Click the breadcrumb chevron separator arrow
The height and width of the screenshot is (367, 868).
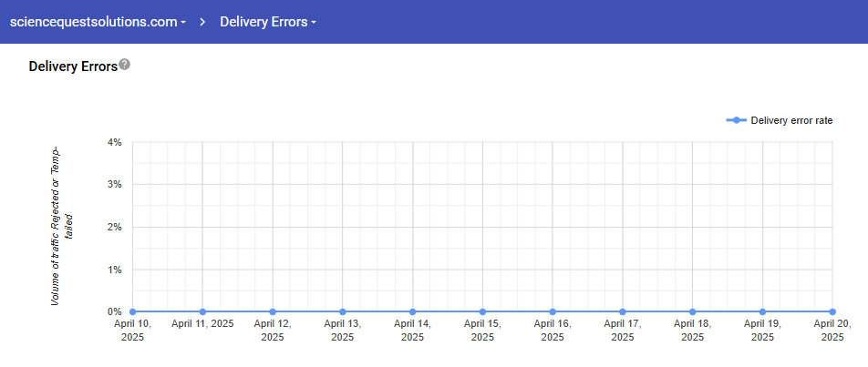203,22
